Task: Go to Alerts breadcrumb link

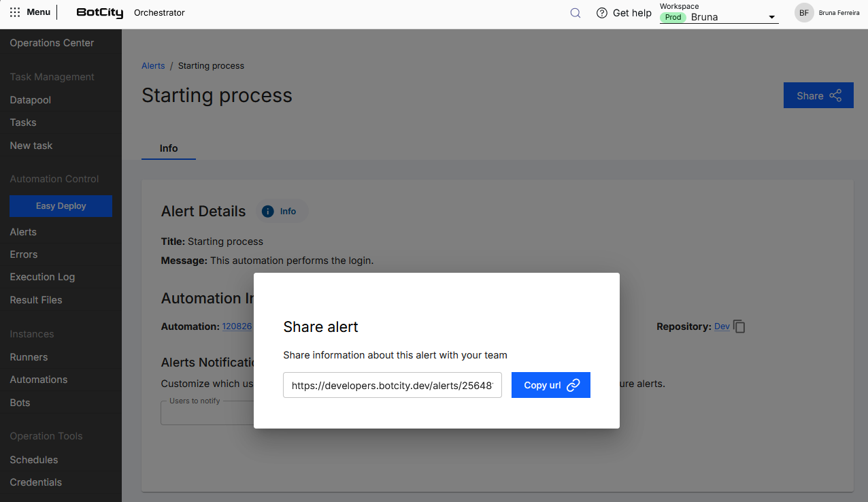Action: [x=153, y=66]
